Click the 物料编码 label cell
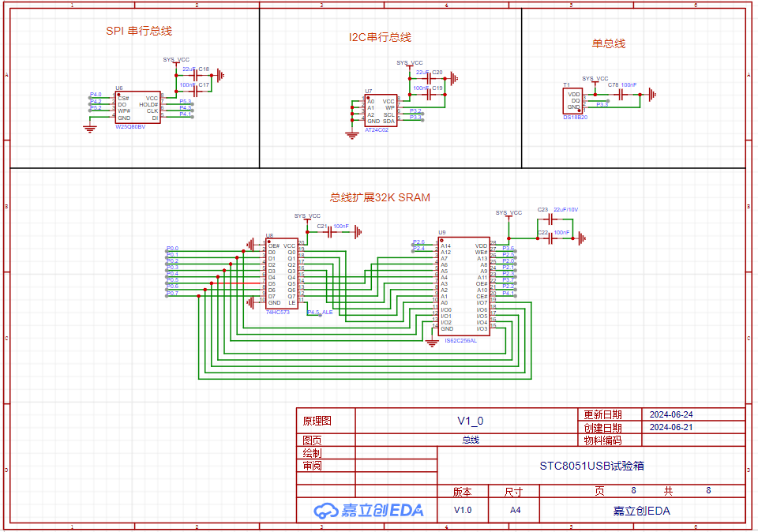Screen dimensions: 758x532 click(602, 440)
